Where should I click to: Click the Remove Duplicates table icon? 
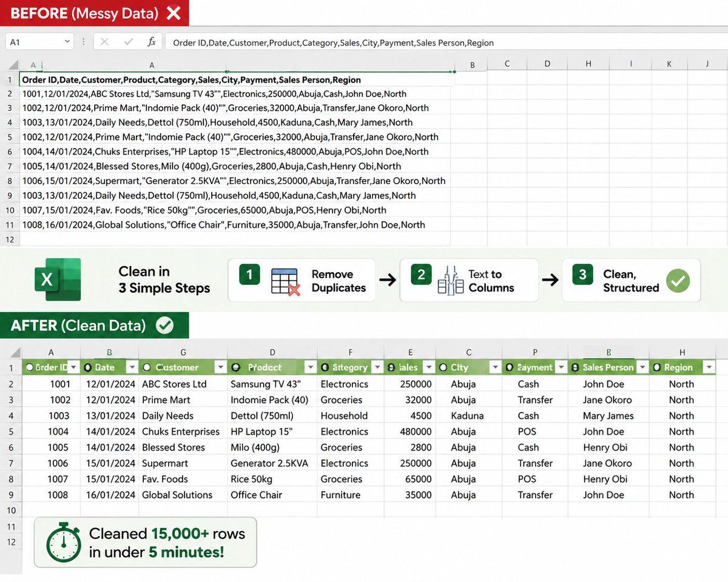click(x=285, y=281)
